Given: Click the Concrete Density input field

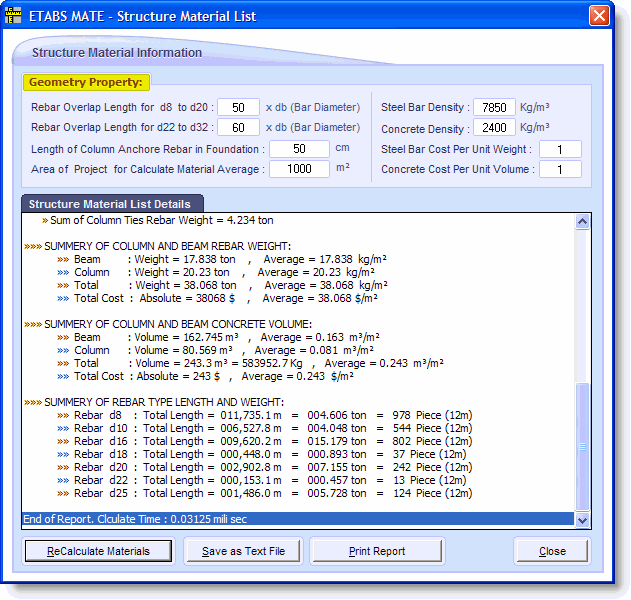Looking at the screenshot, I should (494, 128).
